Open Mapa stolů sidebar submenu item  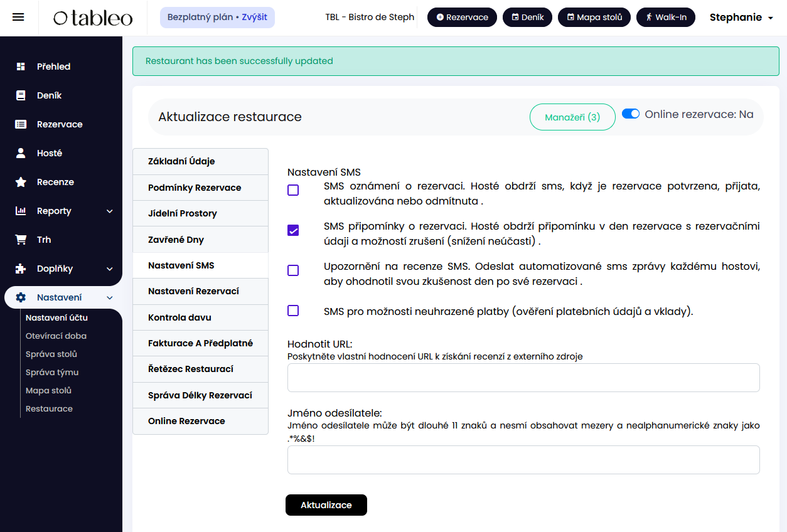pyautogui.click(x=48, y=390)
